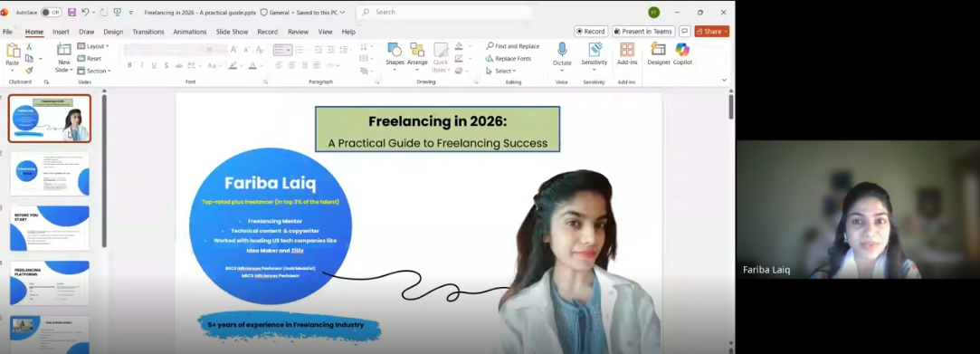Click the slide thumbnail panel scrollbar
This screenshot has width=980, height=354.
click(x=104, y=170)
